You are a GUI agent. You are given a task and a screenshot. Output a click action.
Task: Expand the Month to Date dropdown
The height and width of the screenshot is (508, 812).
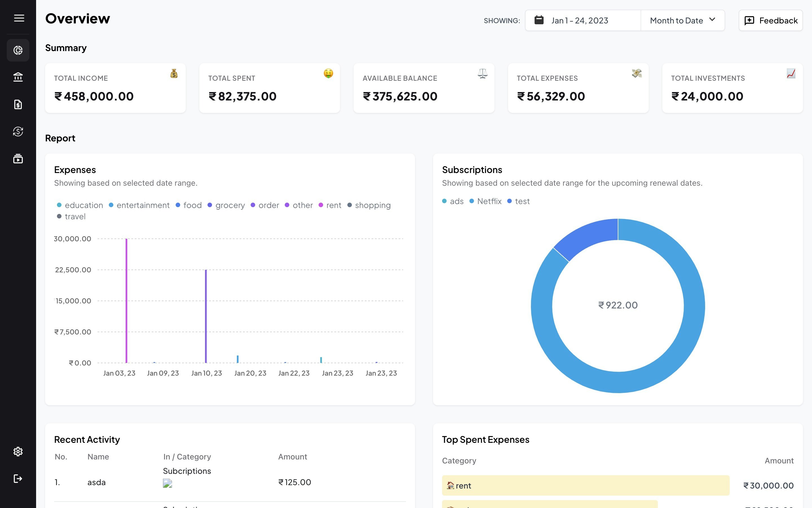click(683, 21)
